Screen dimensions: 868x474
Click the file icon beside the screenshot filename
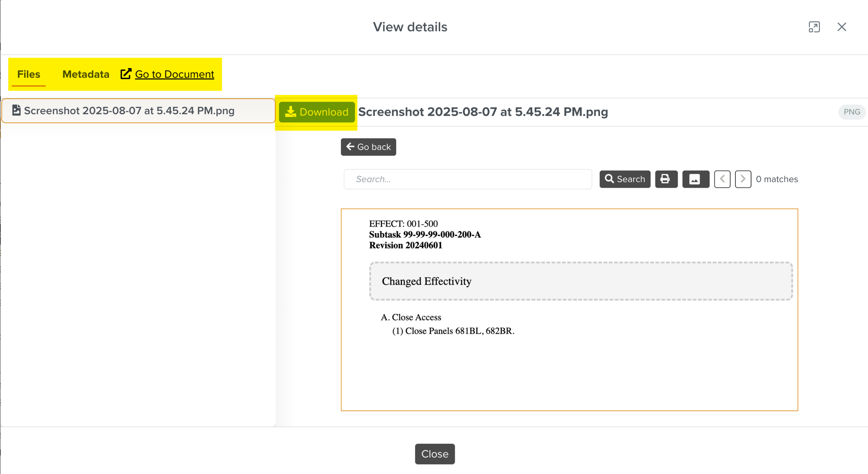point(16,111)
